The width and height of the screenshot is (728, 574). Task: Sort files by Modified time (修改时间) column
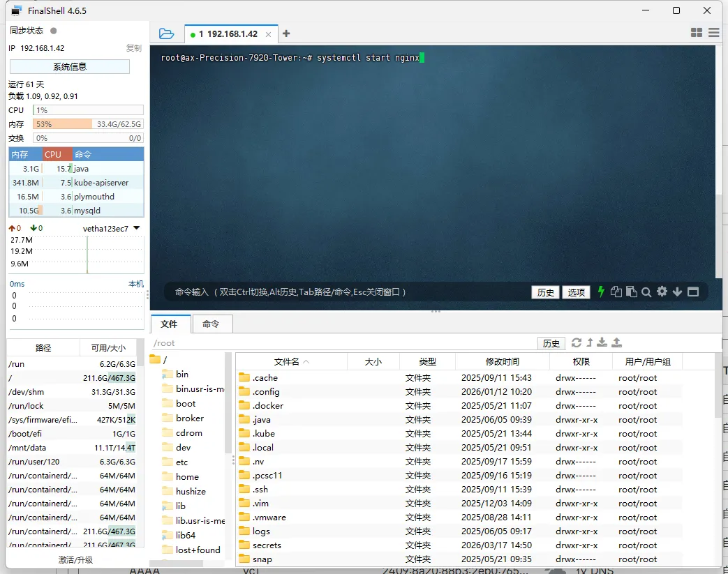click(x=503, y=361)
